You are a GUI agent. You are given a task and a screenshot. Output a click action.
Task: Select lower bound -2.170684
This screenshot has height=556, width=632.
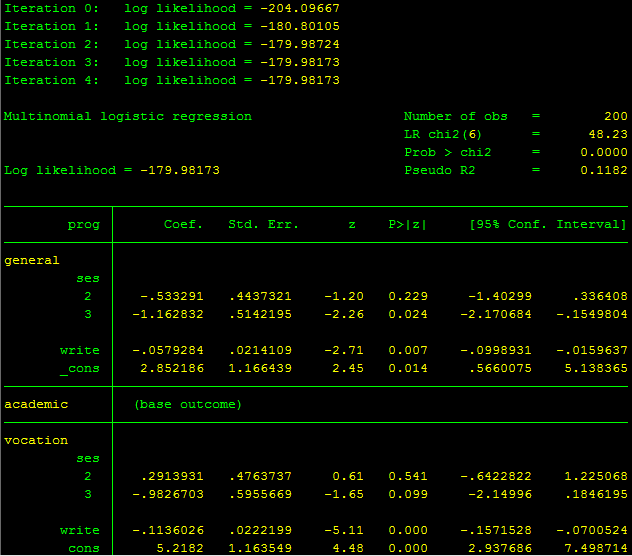(x=496, y=314)
